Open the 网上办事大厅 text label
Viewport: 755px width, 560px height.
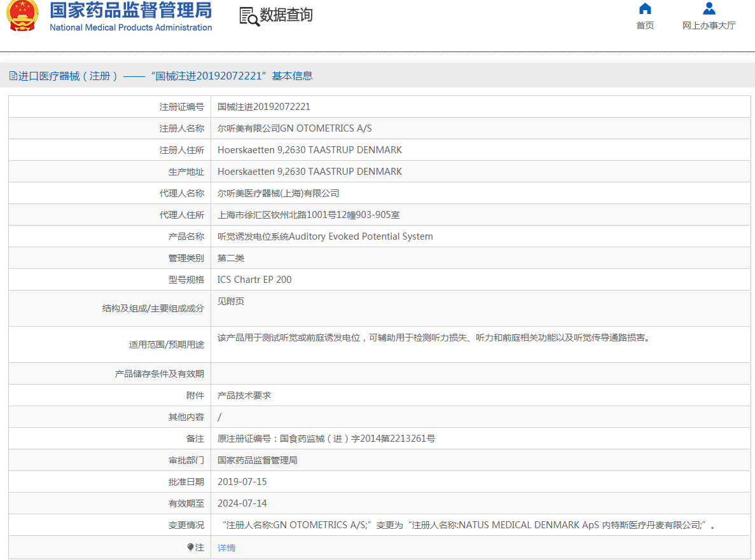709,25
